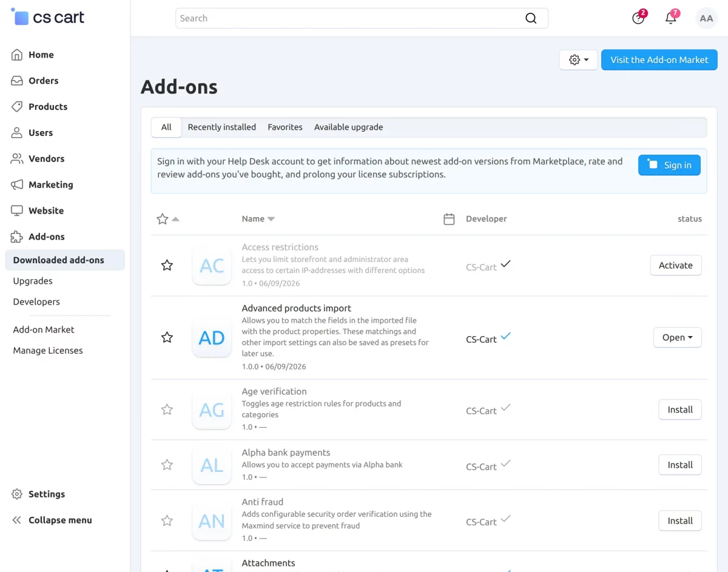
Task: Open the Access restrictions name link
Action: (x=280, y=247)
